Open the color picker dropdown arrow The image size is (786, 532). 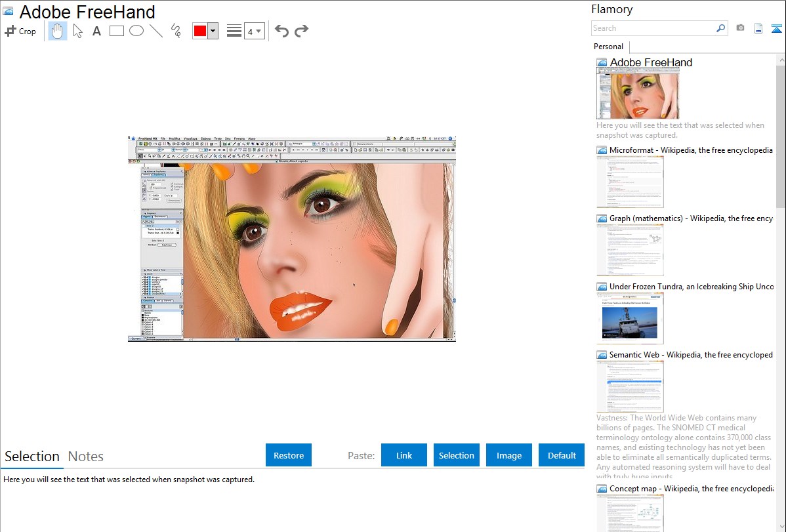point(213,31)
